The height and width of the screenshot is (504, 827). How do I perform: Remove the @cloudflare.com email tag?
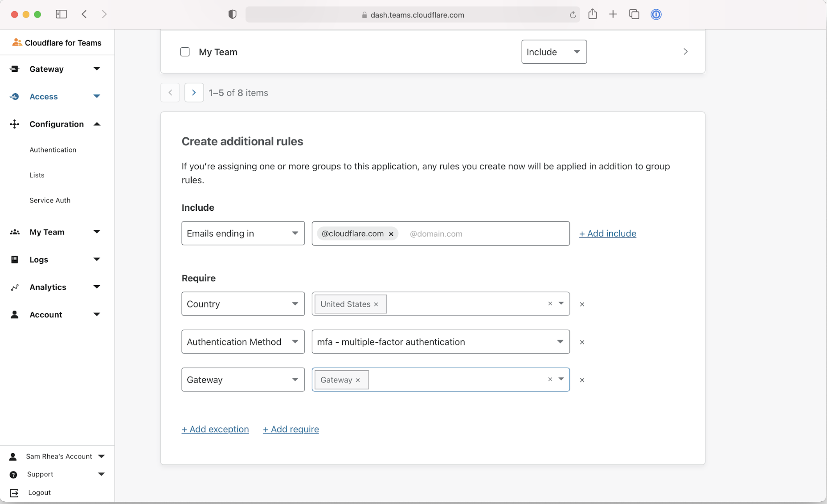click(391, 234)
